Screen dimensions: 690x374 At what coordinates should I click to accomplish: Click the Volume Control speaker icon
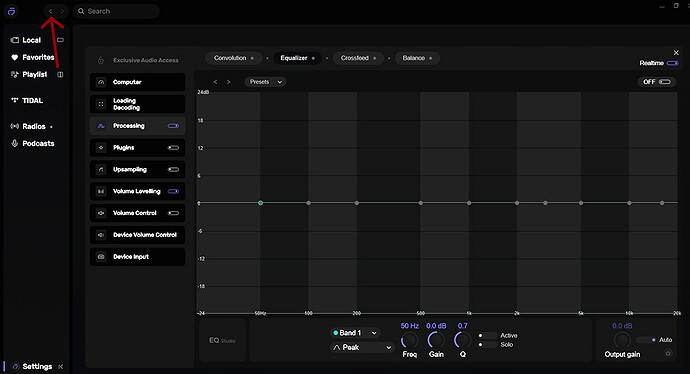[101, 213]
